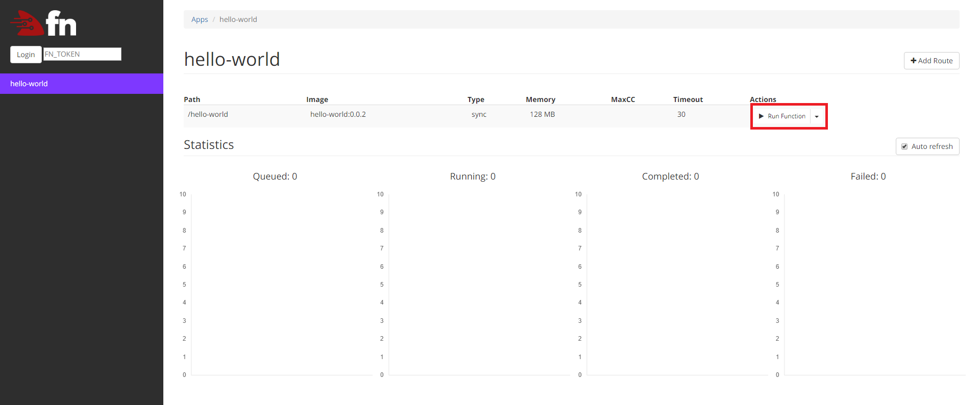
Task: Click the Path column header
Action: click(x=192, y=99)
